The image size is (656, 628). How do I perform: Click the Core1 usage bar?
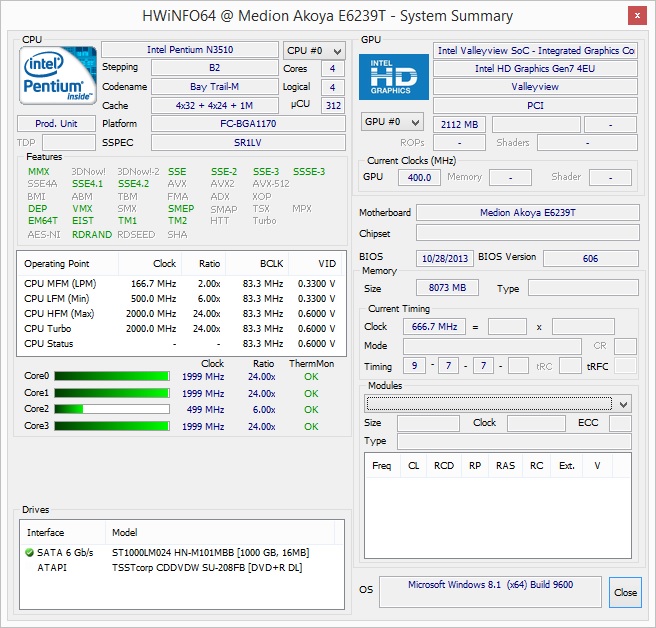pos(112,393)
